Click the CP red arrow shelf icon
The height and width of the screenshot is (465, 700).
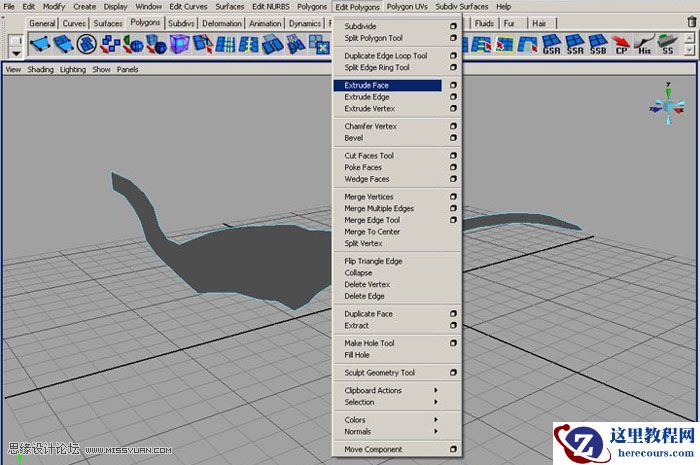click(x=621, y=45)
